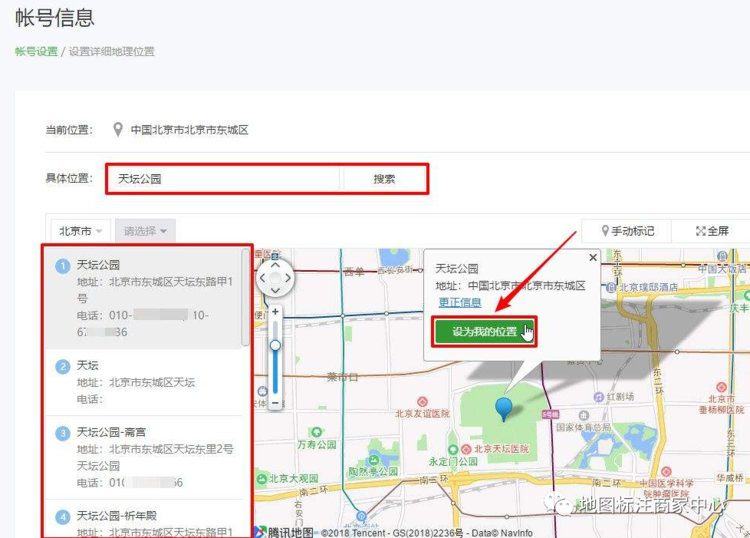Click 设为我的位置 green button
Viewport: 750px width, 538px height.
click(x=485, y=332)
